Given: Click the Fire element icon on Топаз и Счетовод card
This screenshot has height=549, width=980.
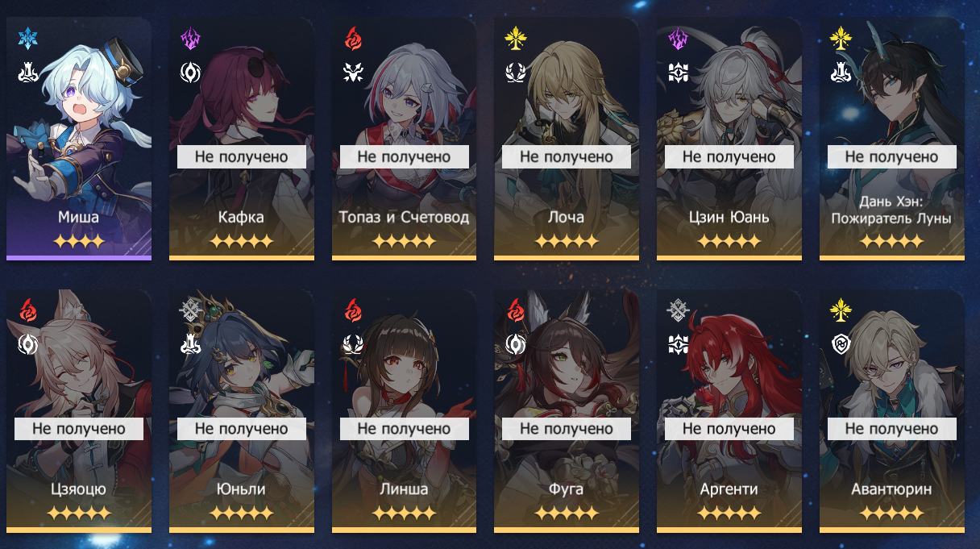Looking at the screenshot, I should click(x=353, y=38).
